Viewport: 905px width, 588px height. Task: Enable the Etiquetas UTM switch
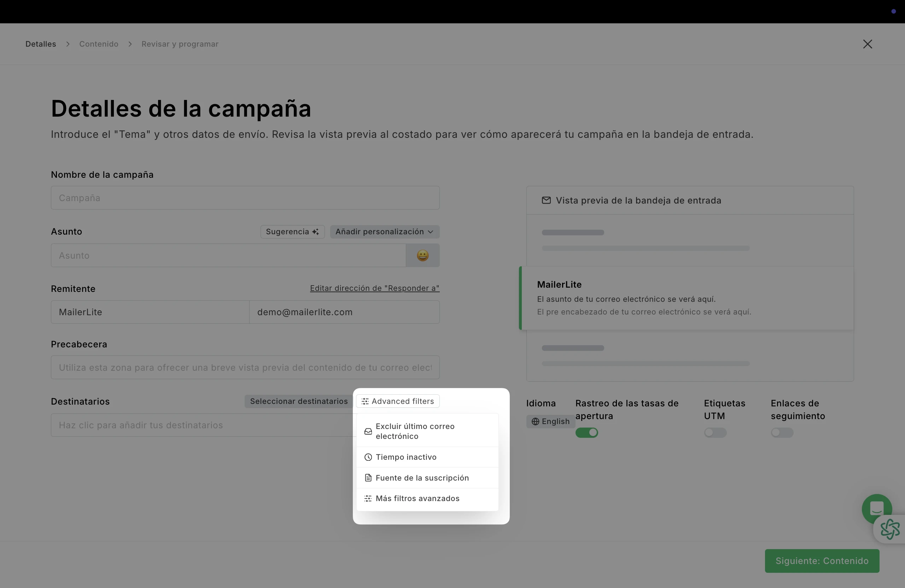point(715,433)
